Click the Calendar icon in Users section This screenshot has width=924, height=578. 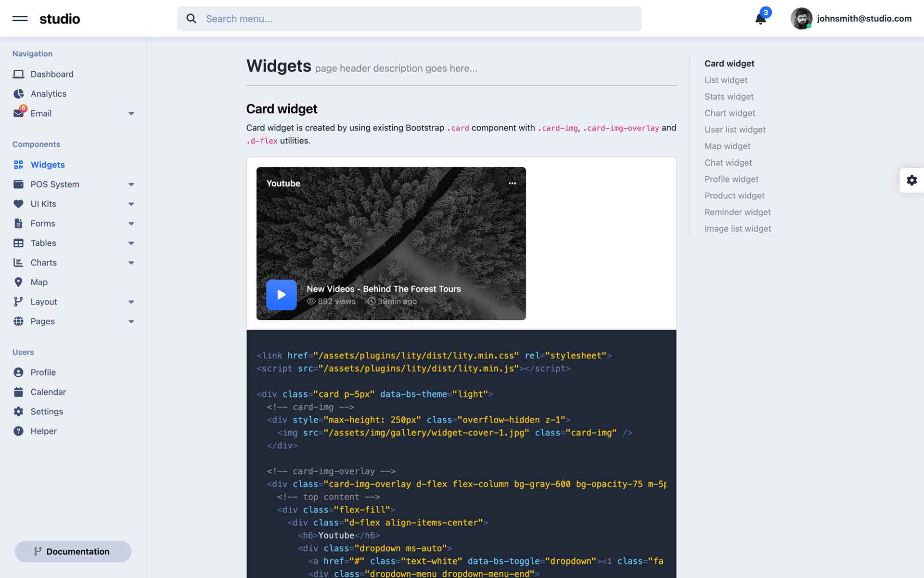pyautogui.click(x=18, y=392)
